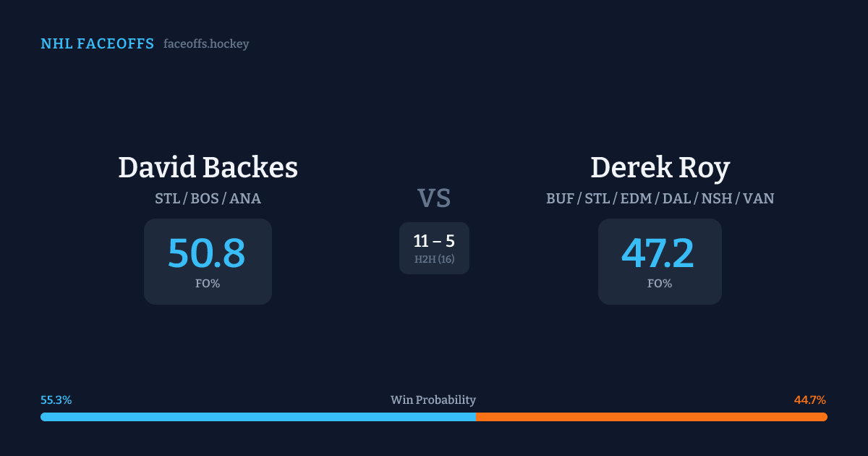This screenshot has width=868, height=456.
Task: Click the NHL FACEOFFS header title
Action: click(x=97, y=44)
